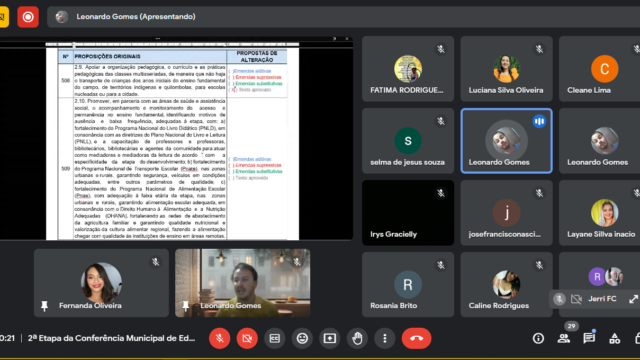Turn on the camera button
640x360 pixels.
click(247, 338)
